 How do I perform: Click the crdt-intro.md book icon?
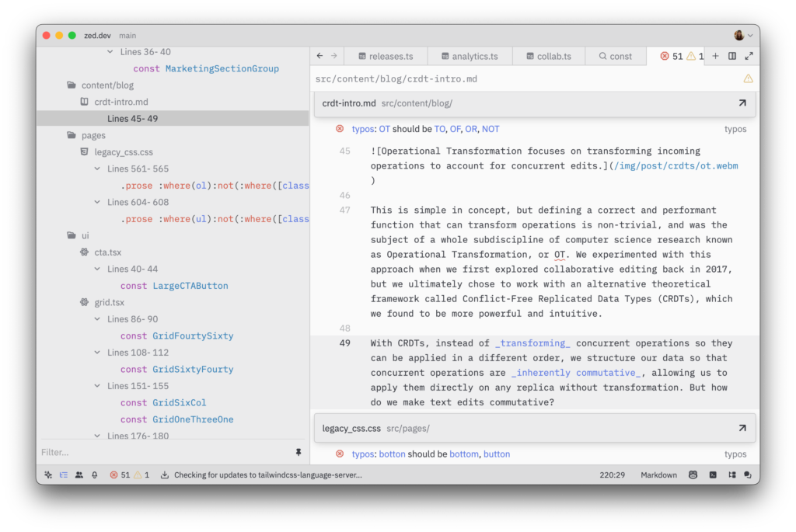[x=84, y=102]
